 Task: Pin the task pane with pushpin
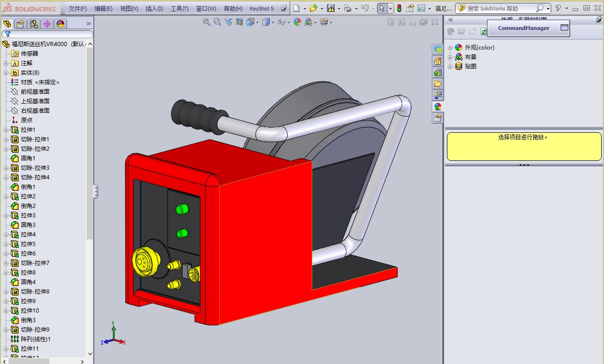(599, 20)
